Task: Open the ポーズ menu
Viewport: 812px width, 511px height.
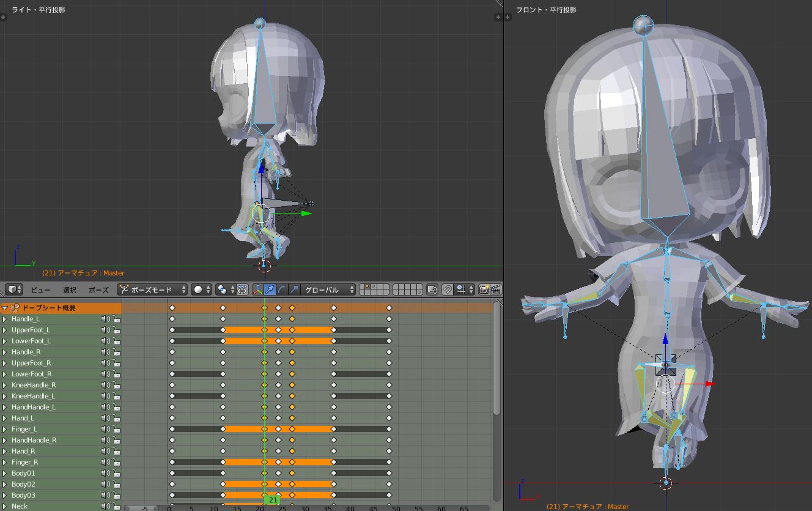Action: click(98, 289)
